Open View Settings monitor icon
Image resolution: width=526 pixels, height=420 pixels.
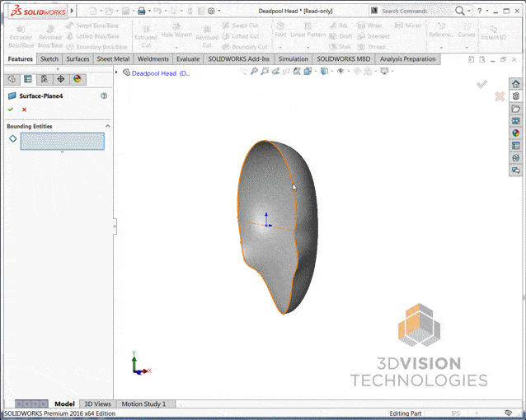click(384, 71)
